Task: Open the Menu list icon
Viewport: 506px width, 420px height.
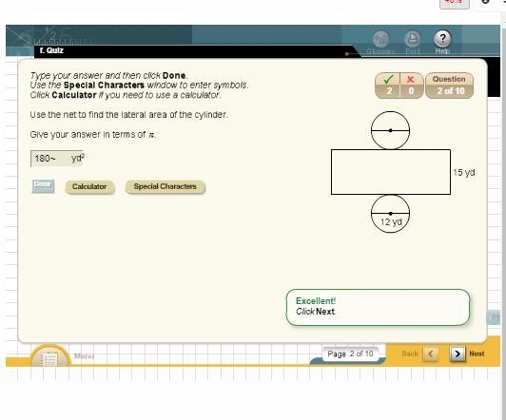Action: click(49, 358)
